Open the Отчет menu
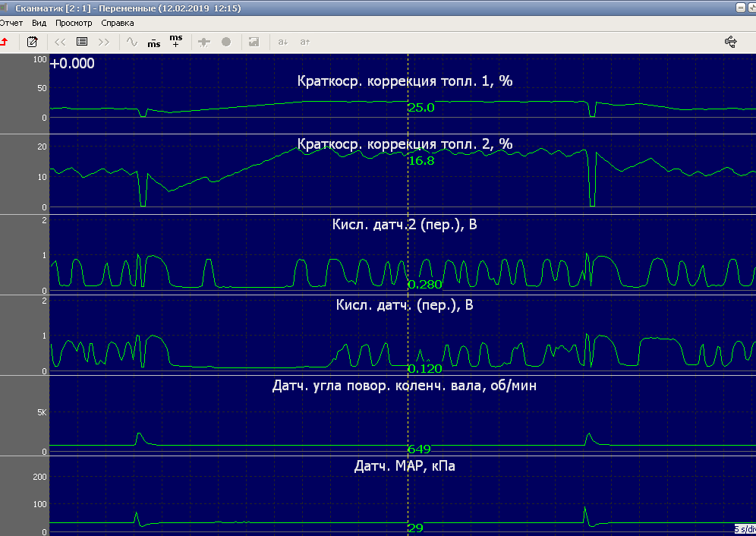756x536 pixels. 11,23
